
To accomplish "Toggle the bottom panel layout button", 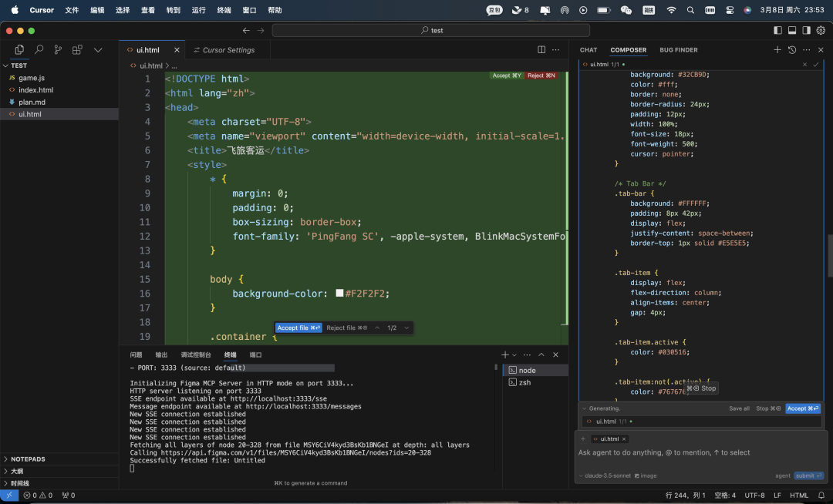I will pyautogui.click(x=792, y=30).
